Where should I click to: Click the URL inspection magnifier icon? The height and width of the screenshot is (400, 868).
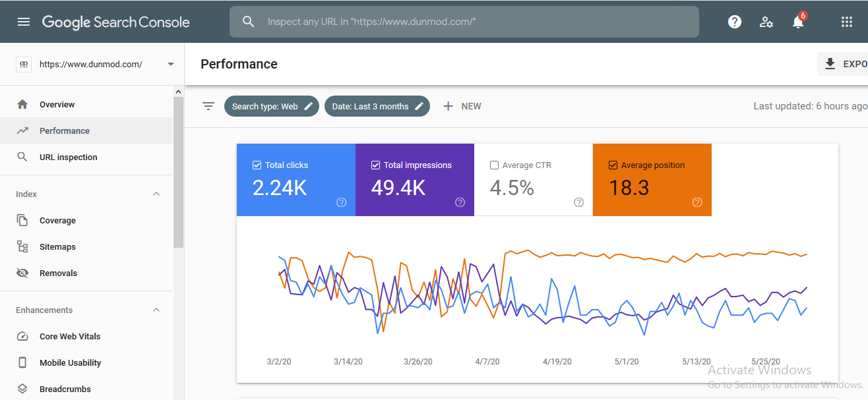(22, 157)
